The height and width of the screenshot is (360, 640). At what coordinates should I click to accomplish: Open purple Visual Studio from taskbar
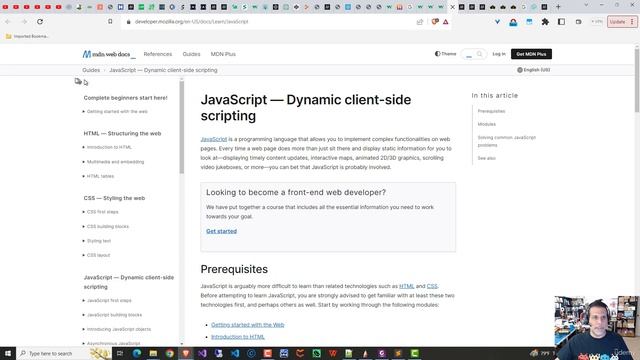pyautogui.click(x=202, y=353)
